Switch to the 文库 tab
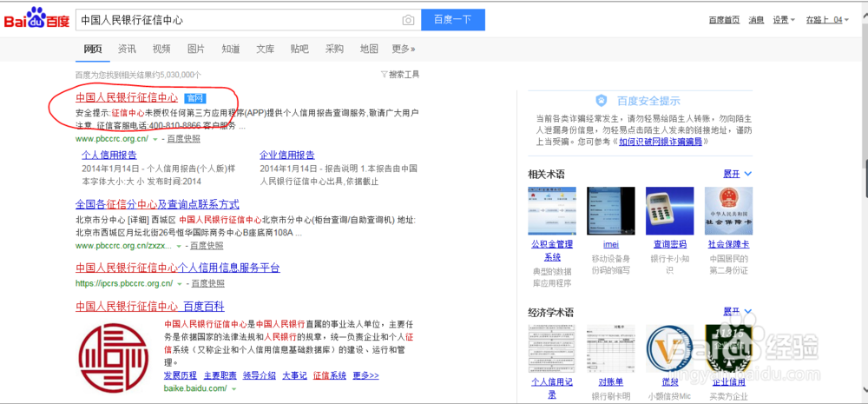Image resolution: width=868 pixels, height=404 pixels. coord(265,49)
